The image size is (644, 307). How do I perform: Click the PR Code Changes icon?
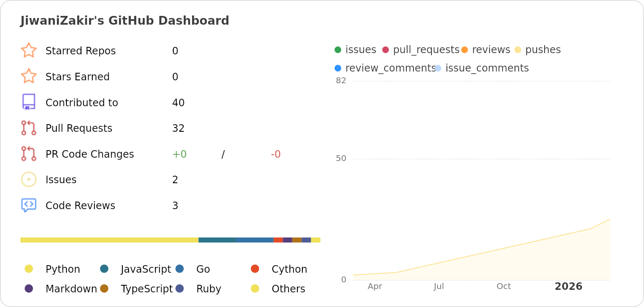(x=28, y=154)
